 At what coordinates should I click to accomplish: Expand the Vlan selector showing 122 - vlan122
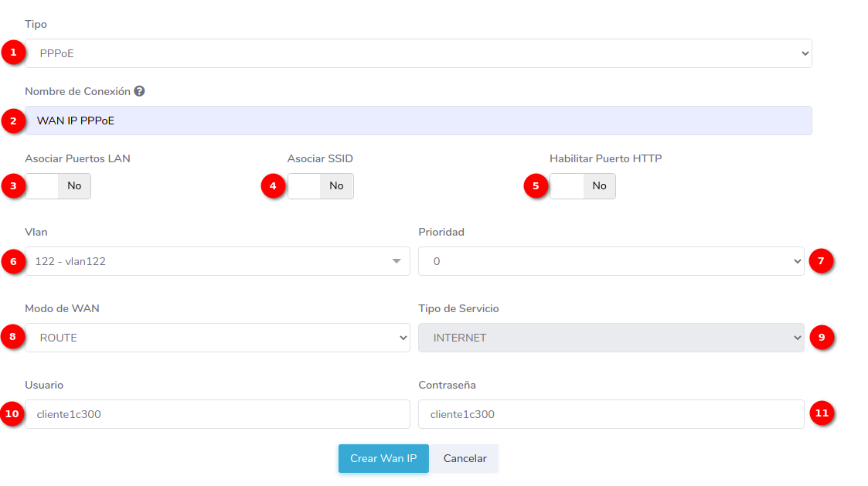click(217, 262)
